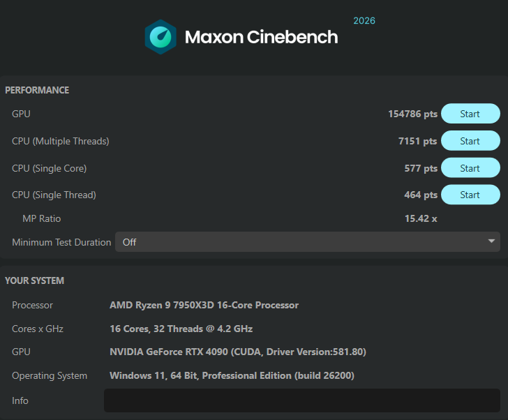The image size is (508, 420).
Task: Click the 2026 version label
Action: coord(364,21)
